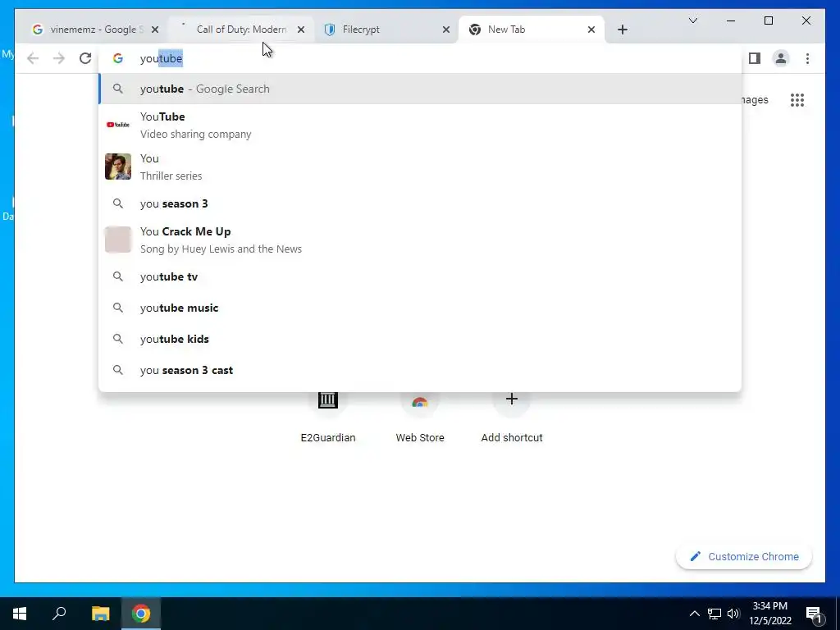Choose the 'you season 3 cast' suggestion
840x630 pixels.
421,370
